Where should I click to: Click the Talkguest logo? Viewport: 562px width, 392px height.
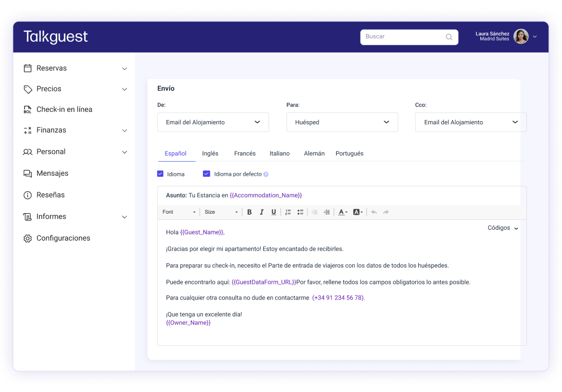point(56,37)
